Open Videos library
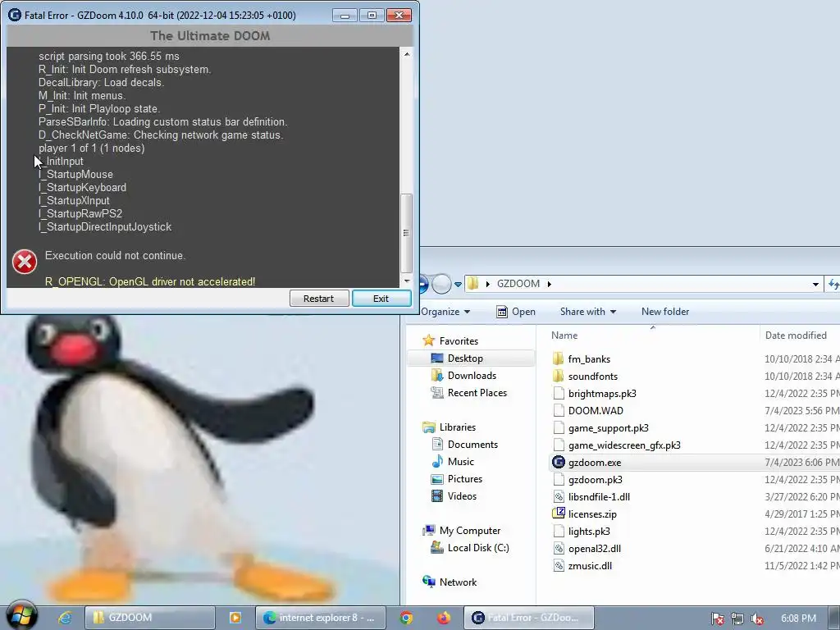The width and height of the screenshot is (840, 630). [x=462, y=496]
